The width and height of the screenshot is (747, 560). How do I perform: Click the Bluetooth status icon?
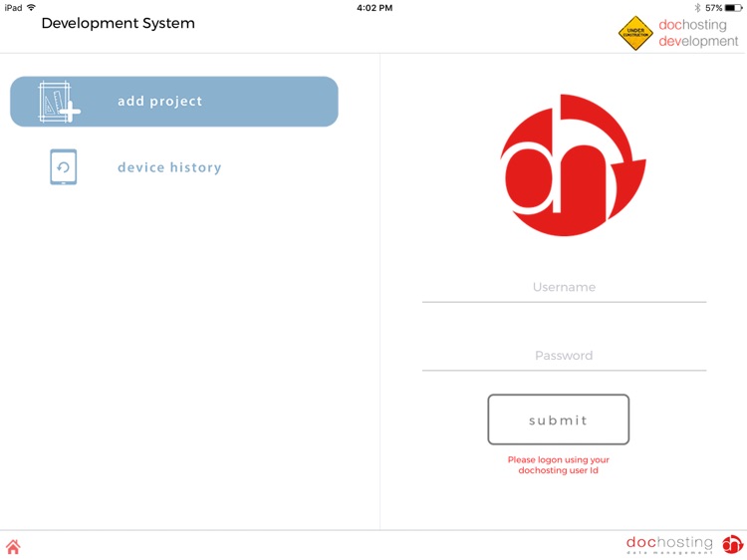[697, 8]
